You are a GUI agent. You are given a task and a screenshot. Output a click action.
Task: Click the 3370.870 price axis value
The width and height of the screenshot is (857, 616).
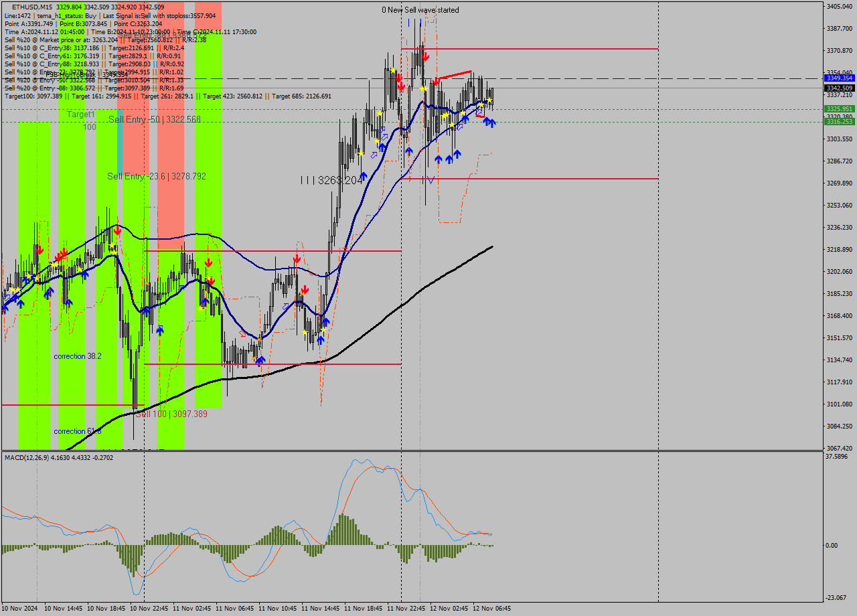click(839, 50)
